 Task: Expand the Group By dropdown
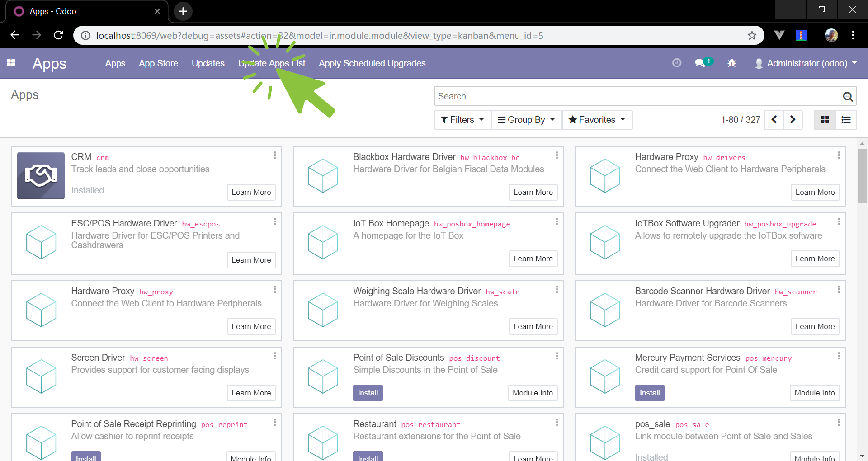(x=526, y=120)
